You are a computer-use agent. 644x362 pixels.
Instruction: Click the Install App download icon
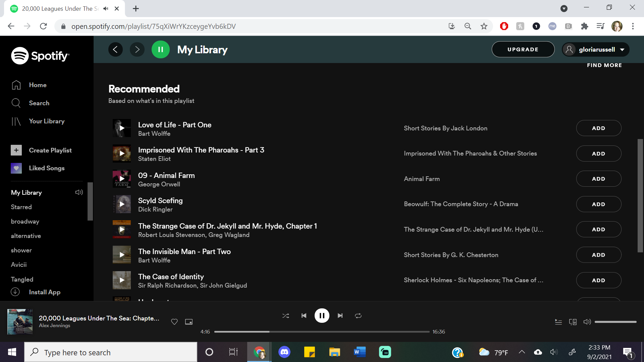(15, 292)
